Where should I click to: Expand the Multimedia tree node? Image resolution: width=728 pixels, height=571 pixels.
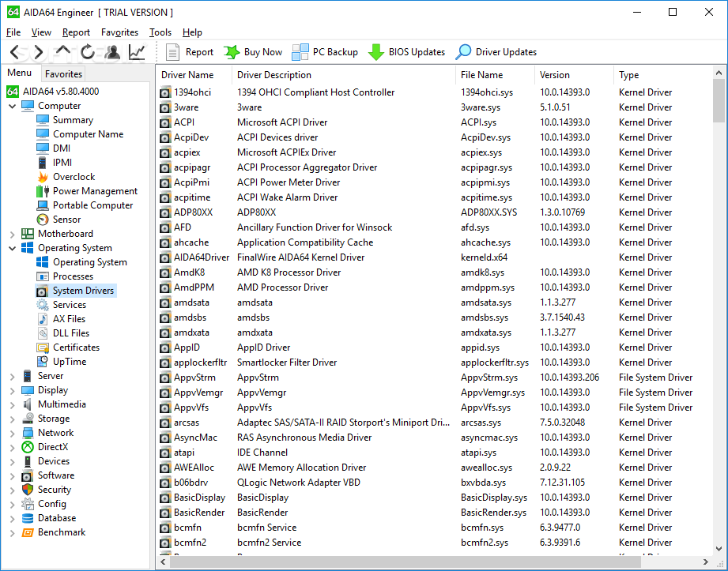click(x=12, y=405)
